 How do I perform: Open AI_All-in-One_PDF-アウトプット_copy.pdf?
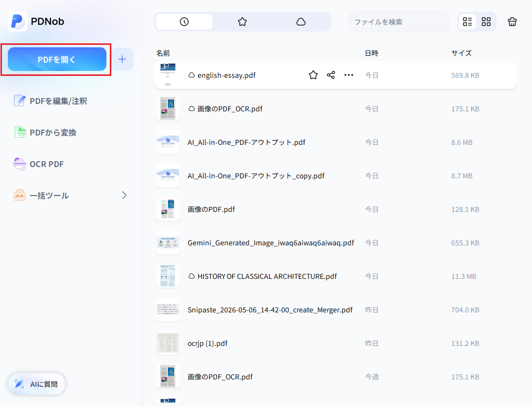click(256, 176)
